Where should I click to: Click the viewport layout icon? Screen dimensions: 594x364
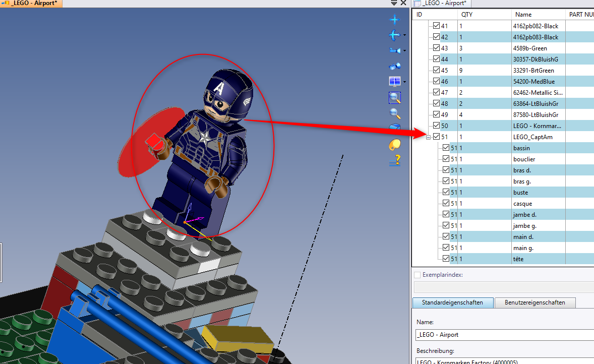coord(394,82)
